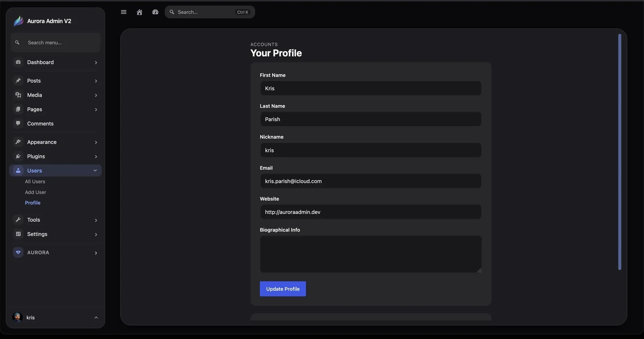The width and height of the screenshot is (644, 339).
Task: Click the Update Profile button
Action: pyautogui.click(x=283, y=289)
